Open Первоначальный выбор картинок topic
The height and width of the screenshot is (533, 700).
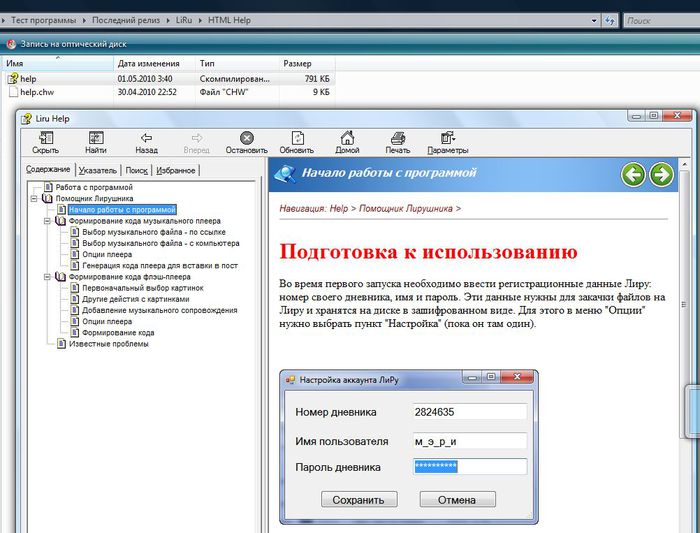[142, 288]
